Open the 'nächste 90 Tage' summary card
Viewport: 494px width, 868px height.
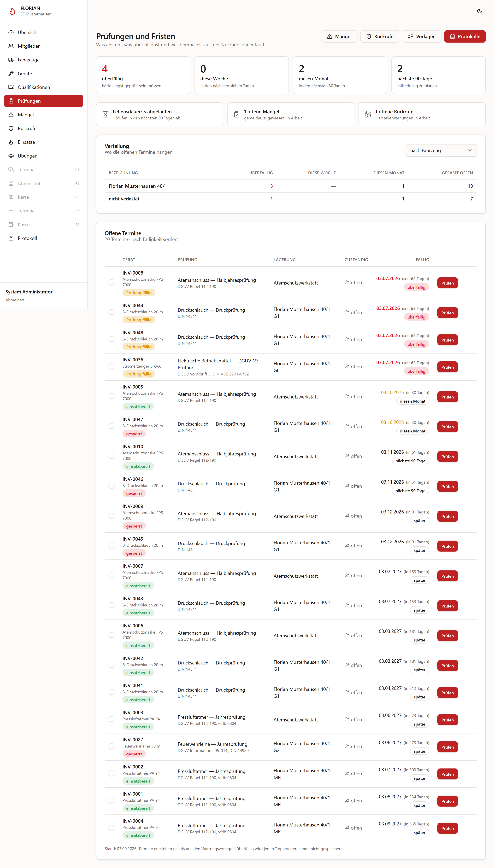(438, 75)
